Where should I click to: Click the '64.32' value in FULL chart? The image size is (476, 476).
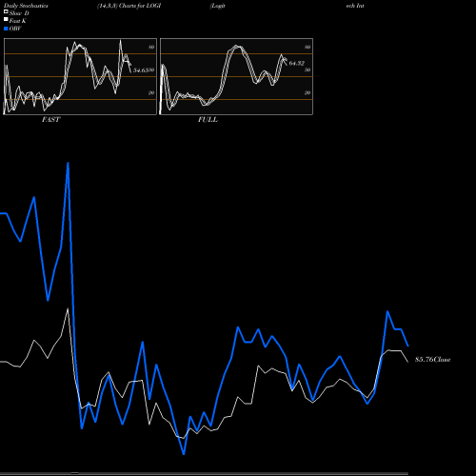click(x=296, y=64)
